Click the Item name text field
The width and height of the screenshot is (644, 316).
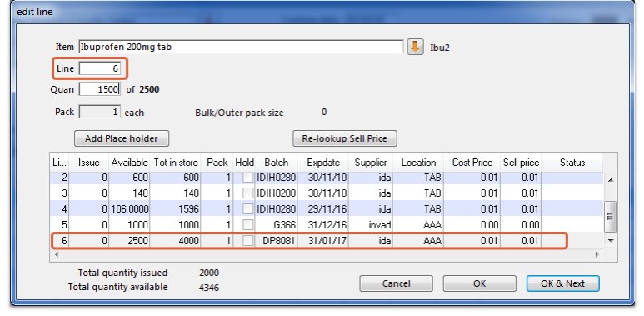(x=242, y=47)
